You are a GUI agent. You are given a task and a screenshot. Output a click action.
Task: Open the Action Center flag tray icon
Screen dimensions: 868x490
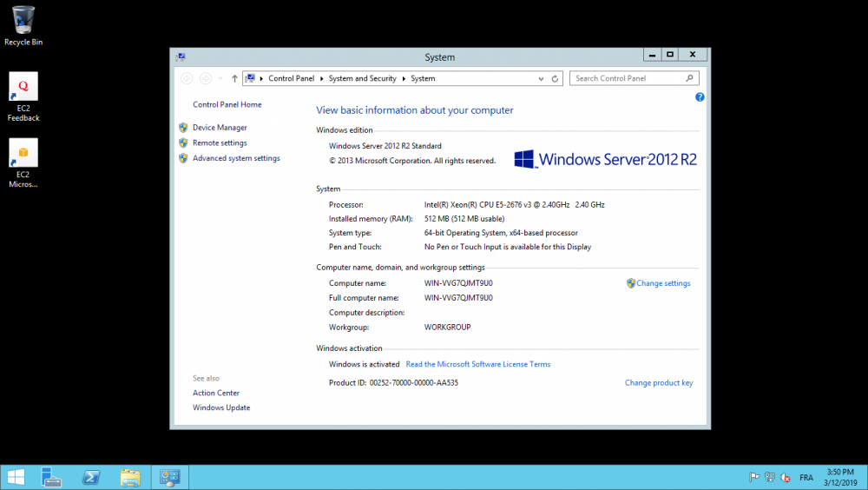click(754, 477)
